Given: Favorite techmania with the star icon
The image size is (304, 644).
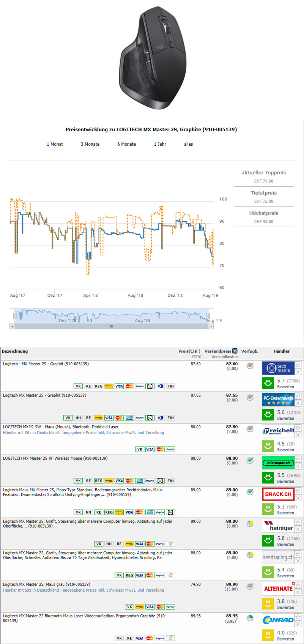Looking at the screenshot, I should tap(298, 365).
